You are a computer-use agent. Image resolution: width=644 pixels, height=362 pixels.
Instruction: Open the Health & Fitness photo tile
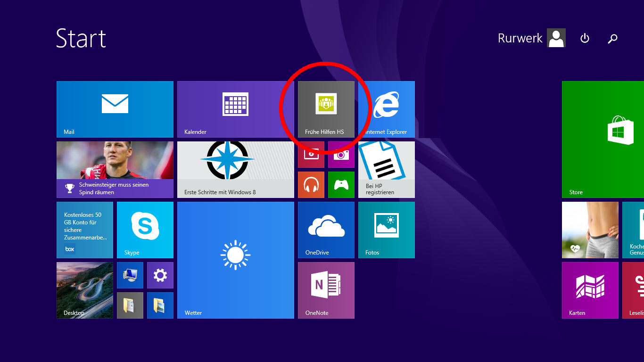click(590, 230)
